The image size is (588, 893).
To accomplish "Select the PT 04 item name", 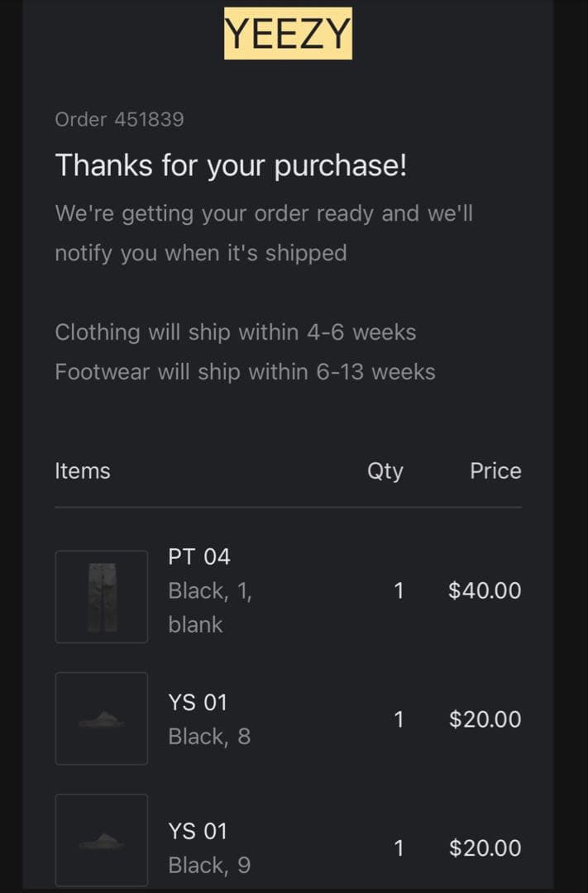I will 199,556.
